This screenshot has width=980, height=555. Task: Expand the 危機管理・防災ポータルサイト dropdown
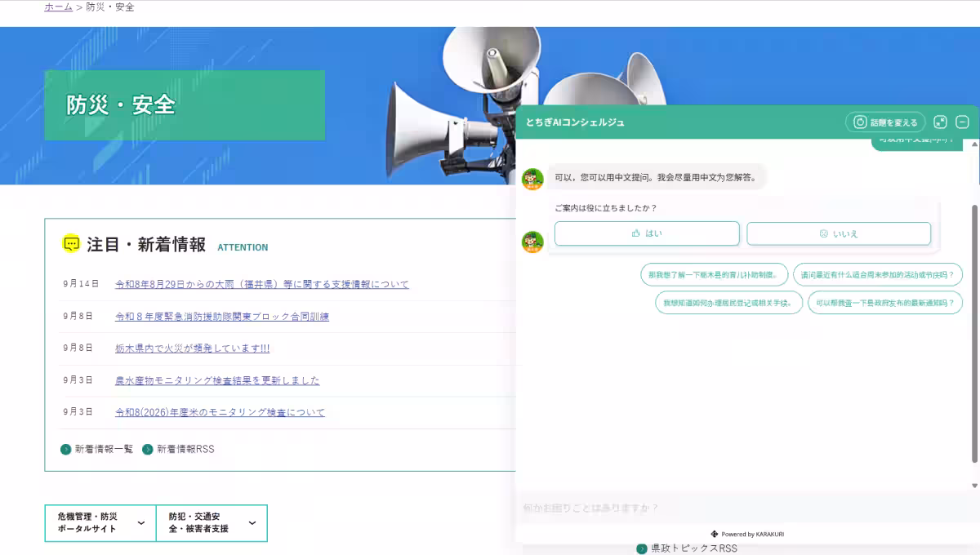click(100, 523)
